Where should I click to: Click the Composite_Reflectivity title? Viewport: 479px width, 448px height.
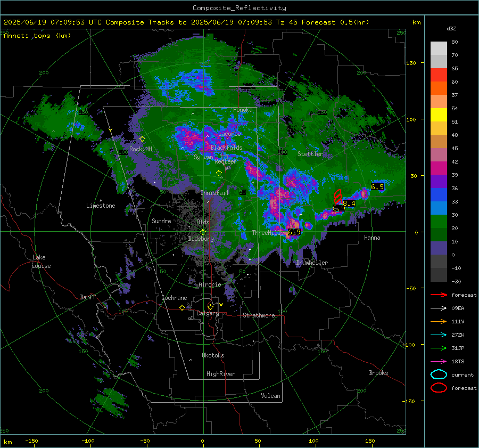click(240, 8)
